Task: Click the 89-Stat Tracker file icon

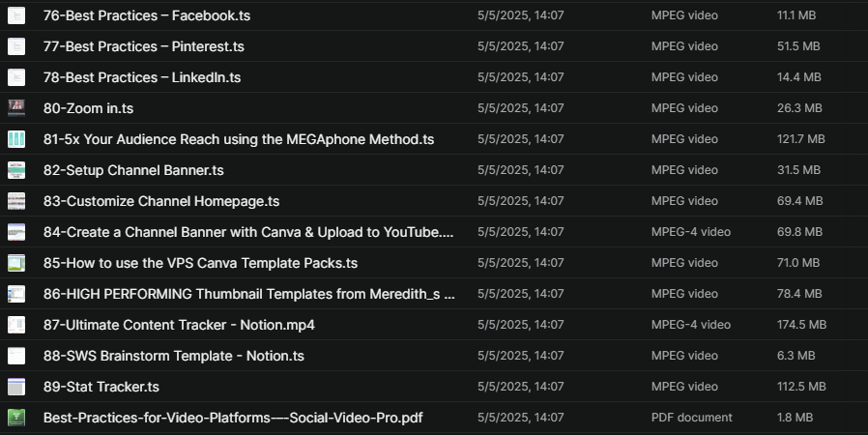Action: [16, 387]
